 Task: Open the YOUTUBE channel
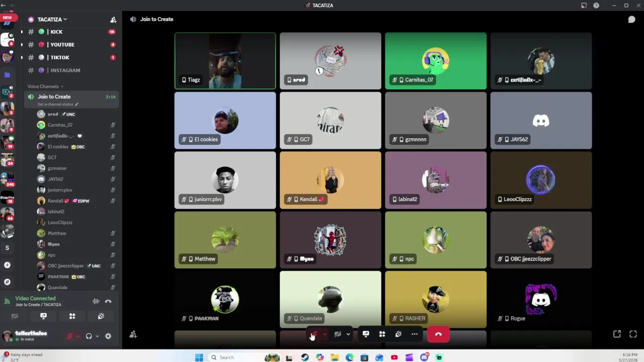70,45
